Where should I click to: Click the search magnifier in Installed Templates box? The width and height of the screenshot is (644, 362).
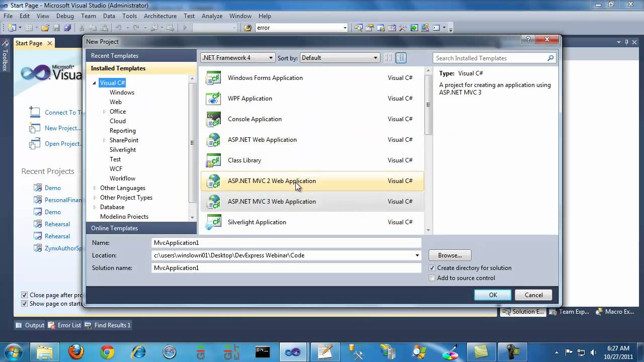point(550,58)
